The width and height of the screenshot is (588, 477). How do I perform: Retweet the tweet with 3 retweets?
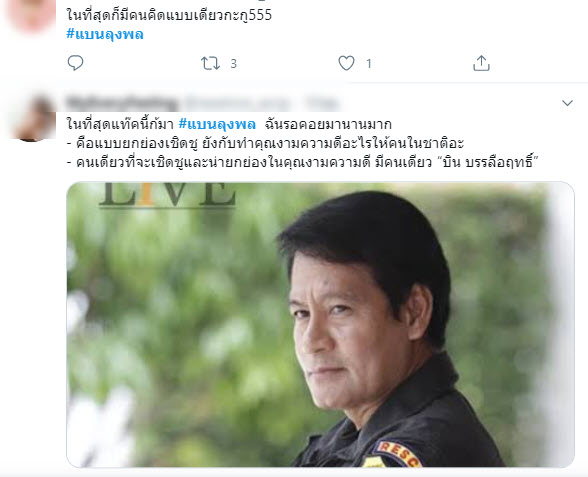210,63
